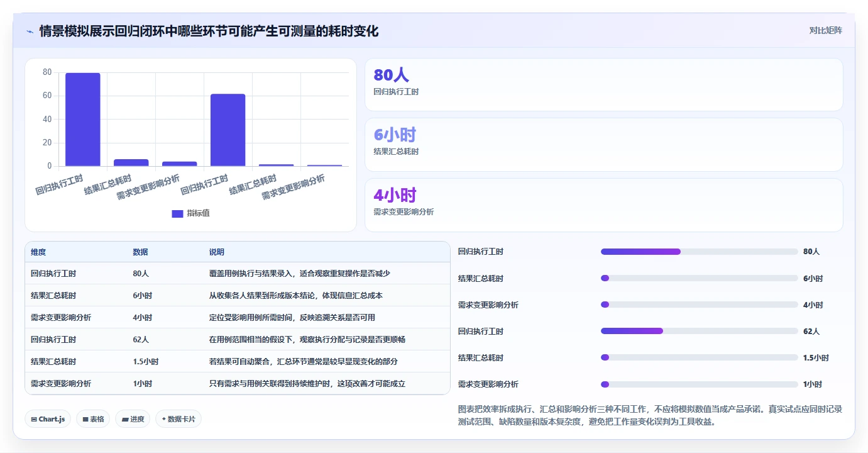Click the 62人 cell in the table
Image resolution: width=868 pixels, height=453 pixels.
(141, 340)
